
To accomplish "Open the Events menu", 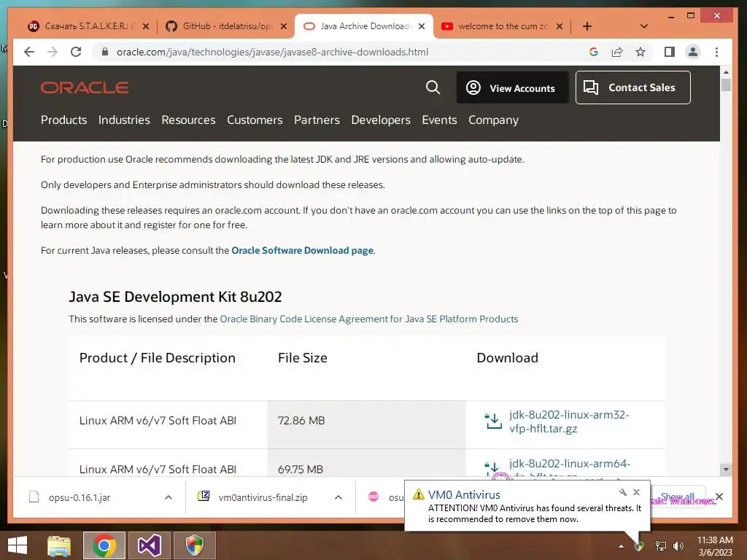I will 439,120.
